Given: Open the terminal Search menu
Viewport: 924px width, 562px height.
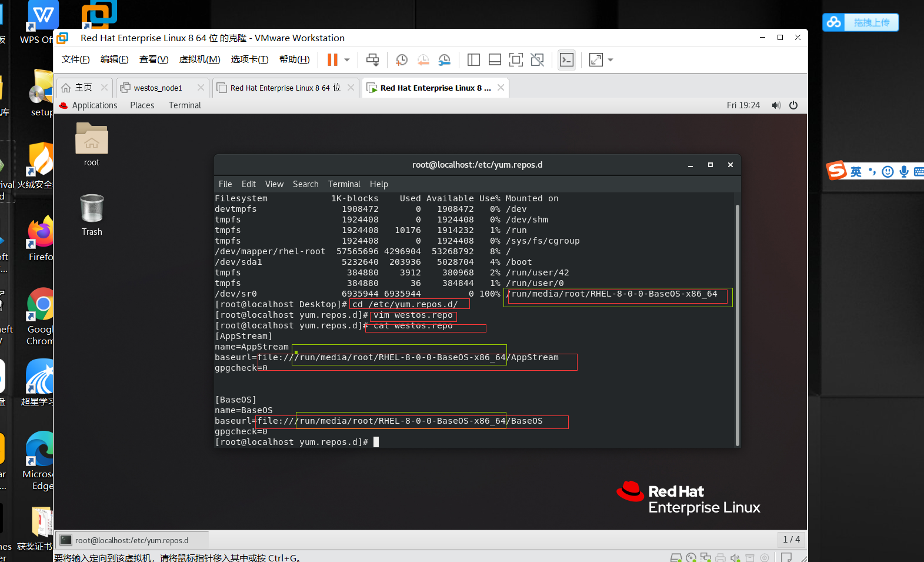Looking at the screenshot, I should coord(306,184).
